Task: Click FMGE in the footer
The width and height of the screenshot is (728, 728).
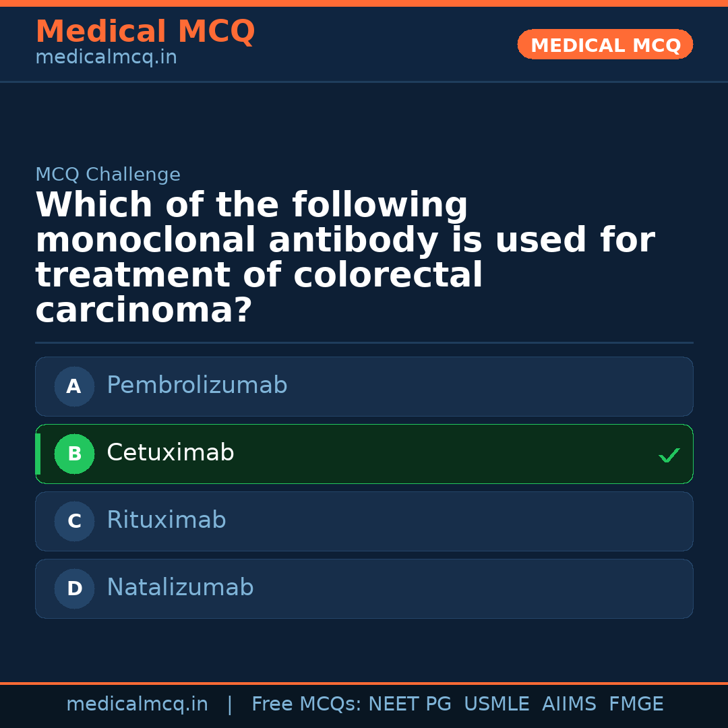Action: [x=636, y=704]
